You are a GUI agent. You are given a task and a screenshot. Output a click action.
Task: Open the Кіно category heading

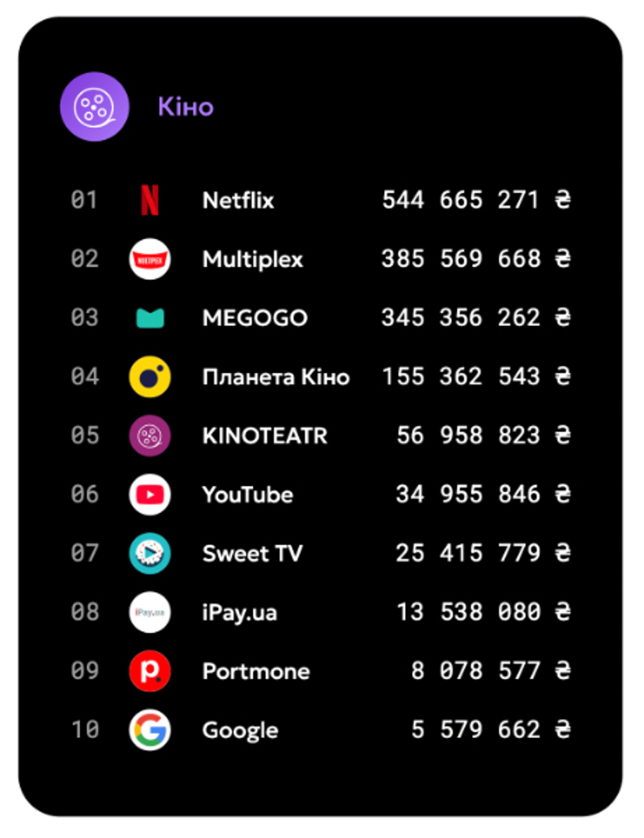[186, 106]
